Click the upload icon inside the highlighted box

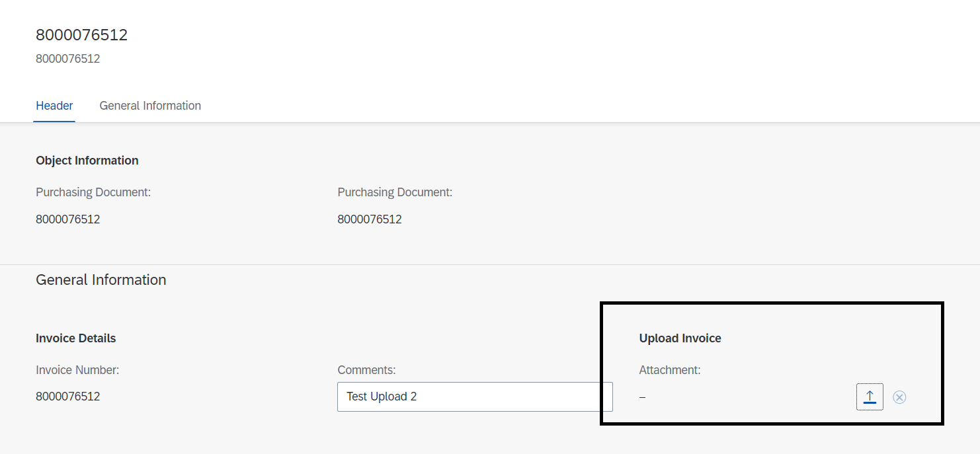tap(870, 397)
